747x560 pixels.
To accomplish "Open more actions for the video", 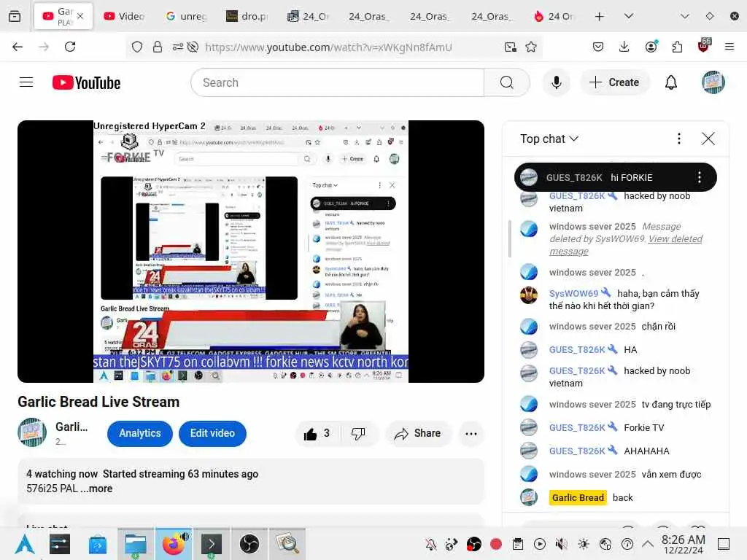I will pos(471,433).
